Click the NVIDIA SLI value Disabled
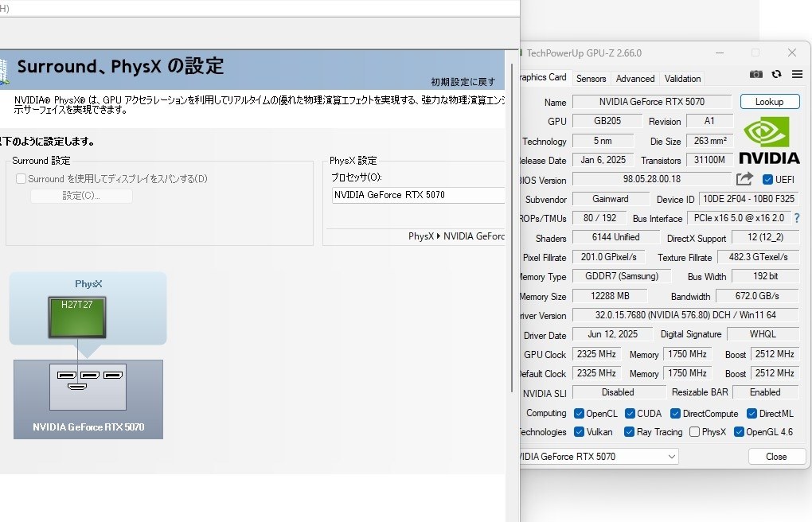Image resolution: width=812 pixels, height=522 pixels. 618,392
